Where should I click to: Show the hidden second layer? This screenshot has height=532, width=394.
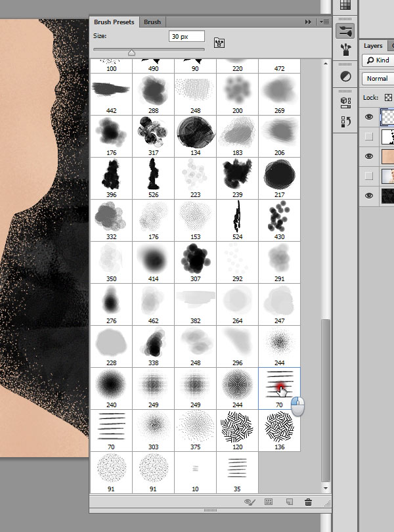369,137
